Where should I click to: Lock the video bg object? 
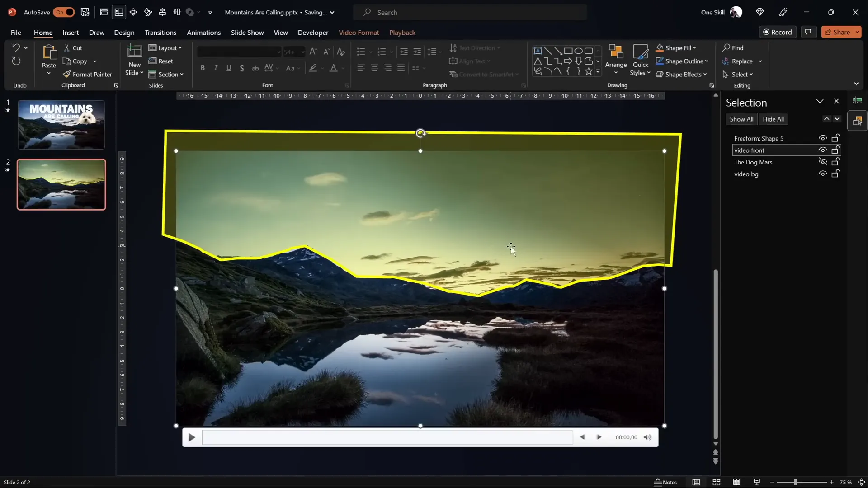(x=835, y=174)
